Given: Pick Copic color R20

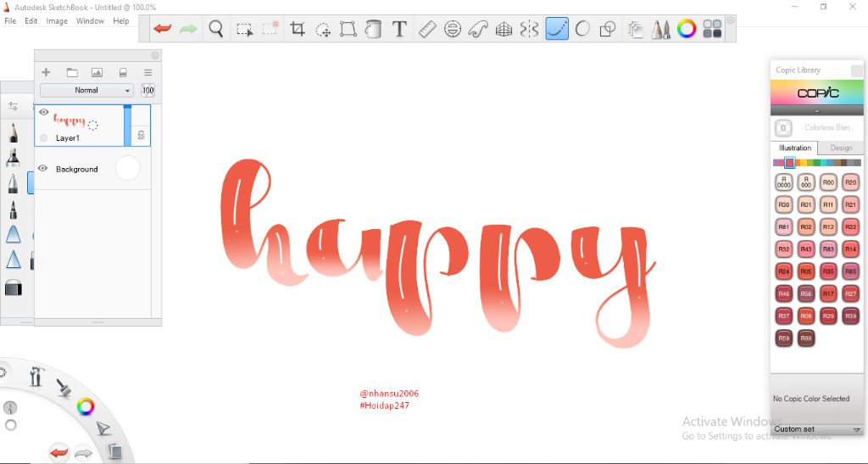Looking at the screenshot, I should [850, 182].
